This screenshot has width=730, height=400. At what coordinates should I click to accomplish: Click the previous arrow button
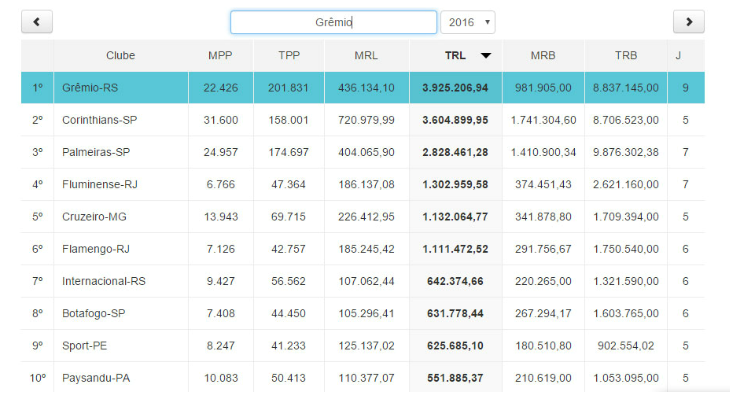(37, 22)
